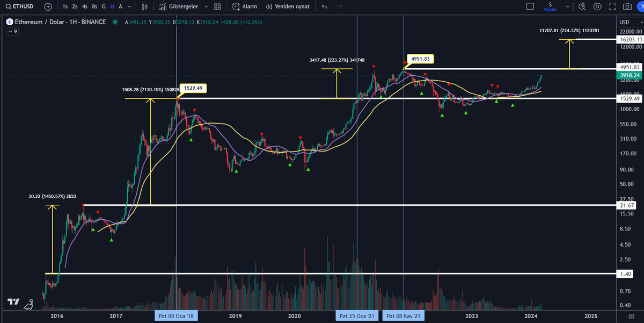This screenshot has height=323, width=644.
Task: Click the 21.67 price axis label
Action: tap(627, 206)
